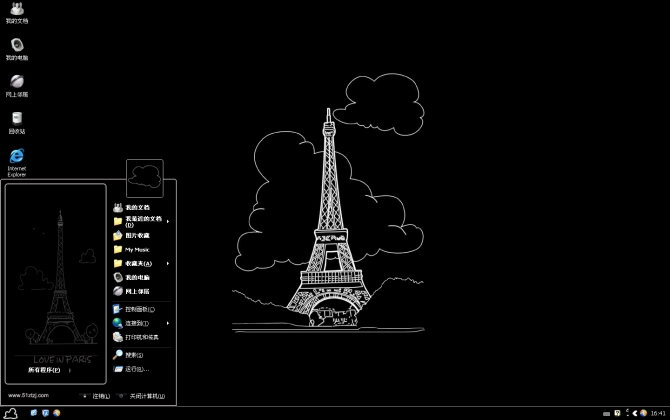Click the www.51ztzj.com text in the Start menu
This screenshot has height=420, width=670.
(28, 395)
